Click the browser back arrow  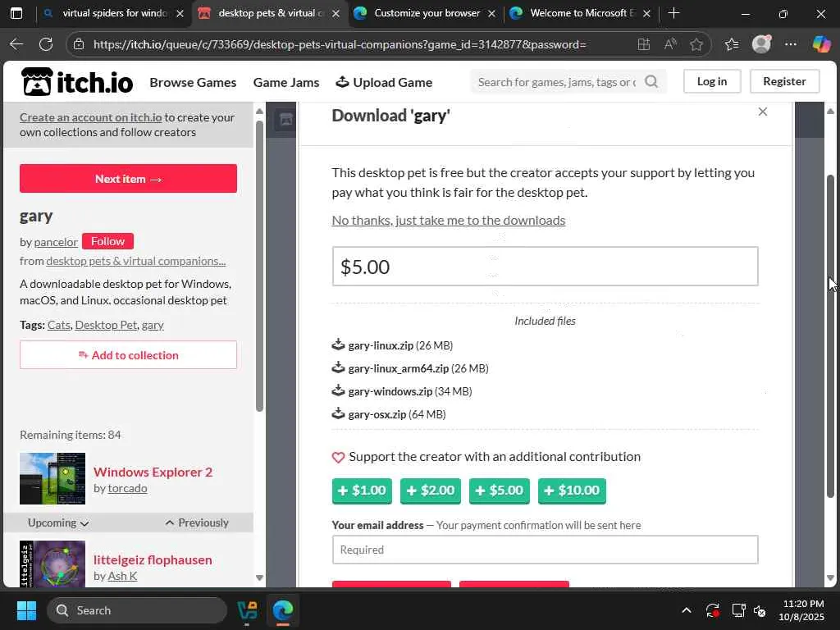16,44
